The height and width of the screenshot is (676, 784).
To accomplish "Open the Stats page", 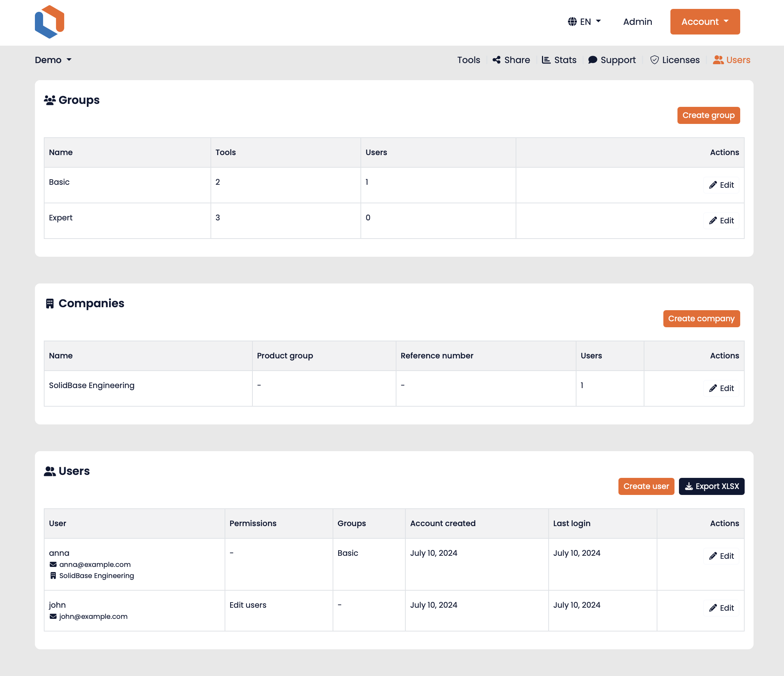I will (559, 60).
